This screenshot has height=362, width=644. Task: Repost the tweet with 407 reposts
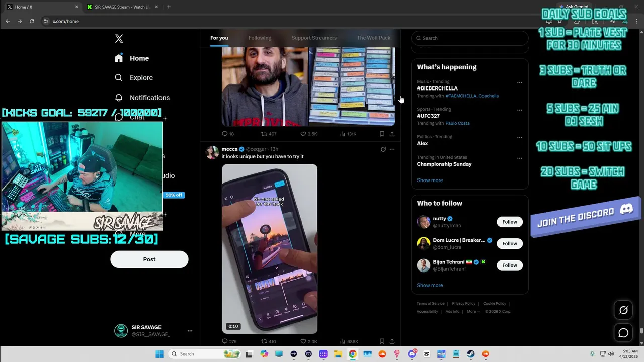point(268,134)
